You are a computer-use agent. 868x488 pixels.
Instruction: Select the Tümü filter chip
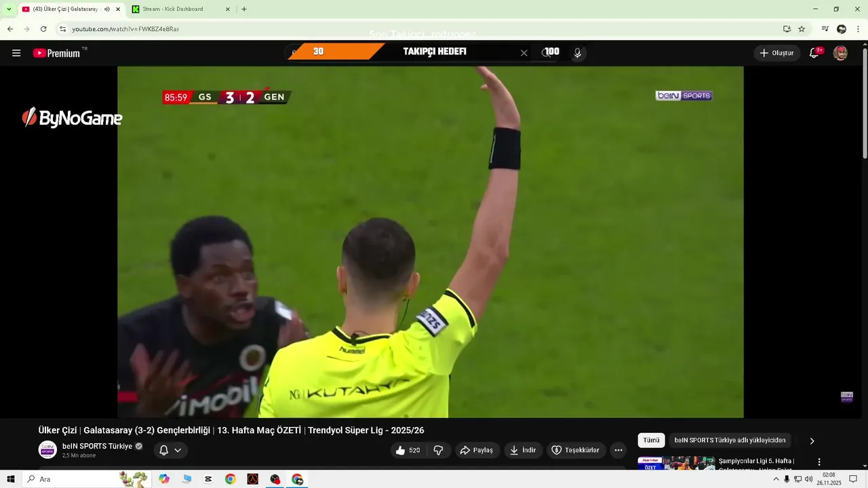coord(651,441)
